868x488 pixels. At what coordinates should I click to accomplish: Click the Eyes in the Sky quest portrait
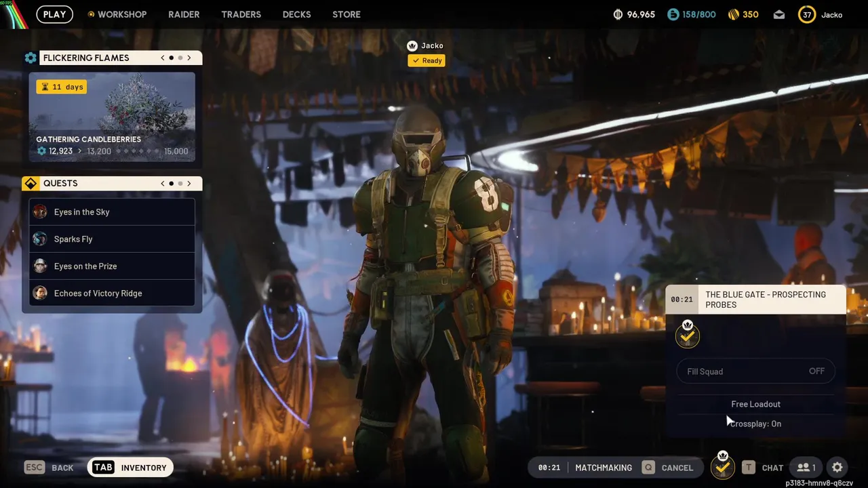coord(40,211)
